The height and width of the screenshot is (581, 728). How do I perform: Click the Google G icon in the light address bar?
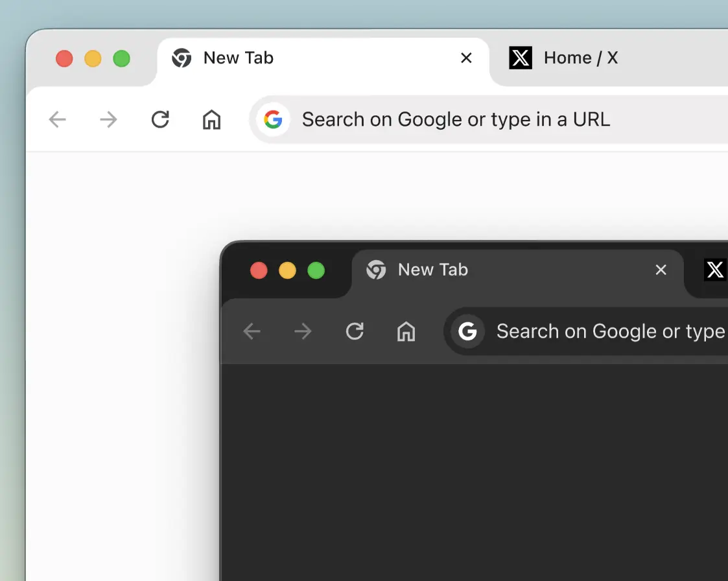pos(274,119)
